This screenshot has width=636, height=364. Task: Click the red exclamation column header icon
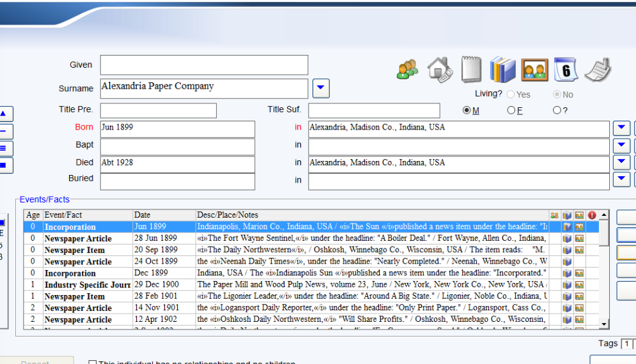(592, 215)
